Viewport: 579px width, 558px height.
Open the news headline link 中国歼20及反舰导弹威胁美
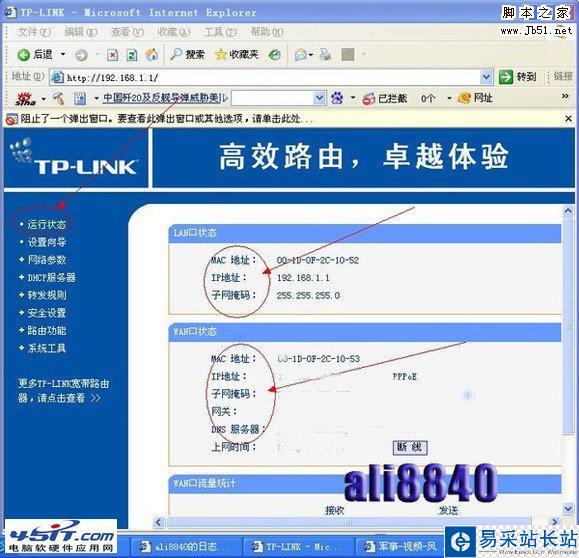coord(161,98)
